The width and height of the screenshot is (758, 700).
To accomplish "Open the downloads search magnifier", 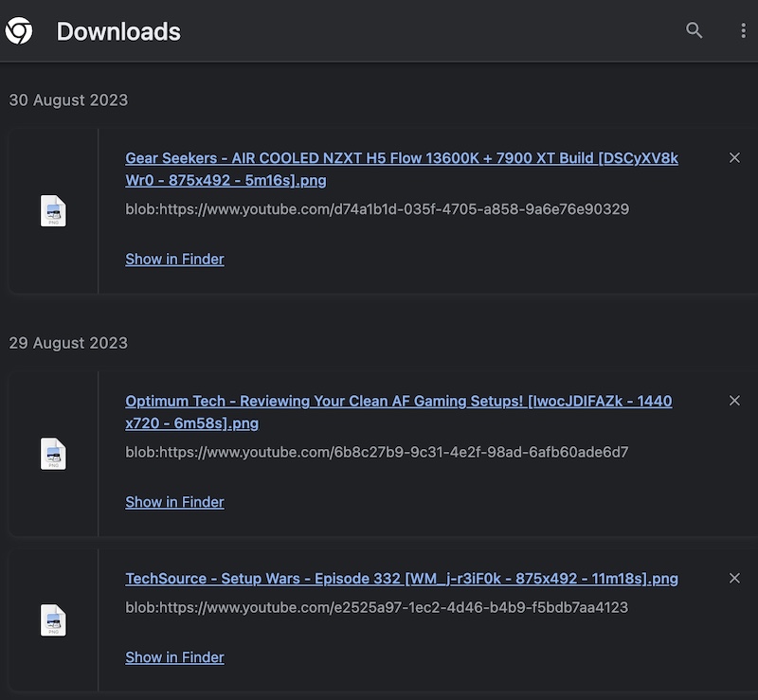I will point(695,30).
